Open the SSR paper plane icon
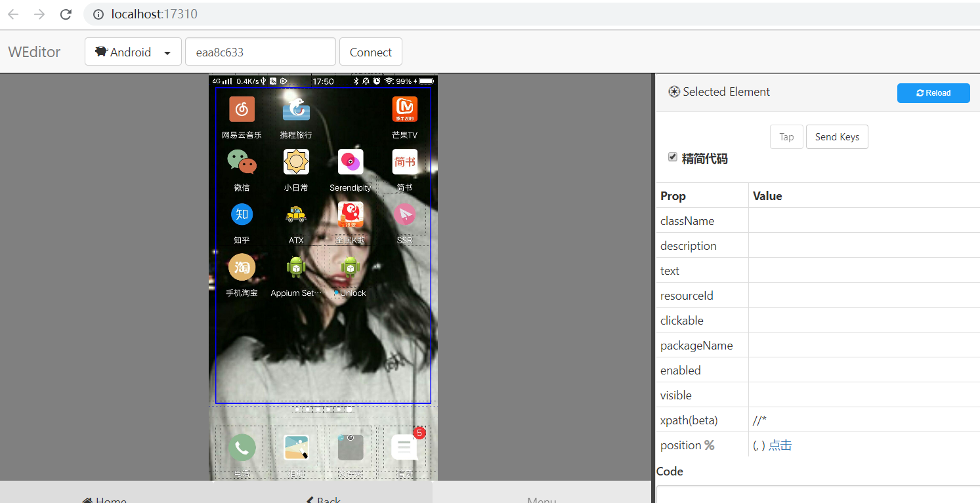 [404, 214]
